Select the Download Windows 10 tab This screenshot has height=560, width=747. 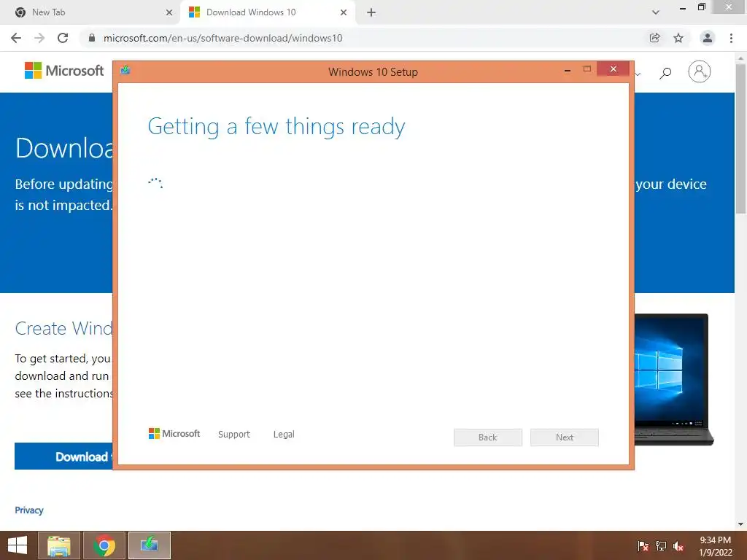268,12
